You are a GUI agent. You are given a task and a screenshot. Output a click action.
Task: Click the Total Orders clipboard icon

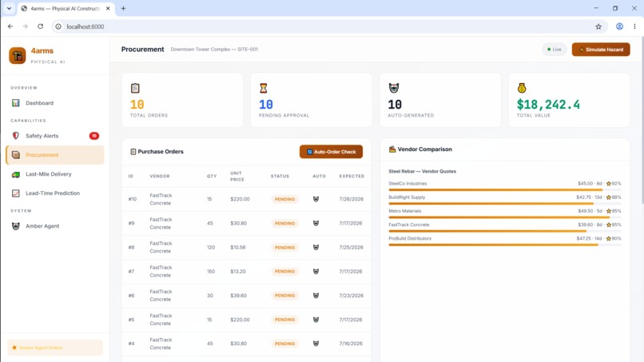(x=135, y=88)
